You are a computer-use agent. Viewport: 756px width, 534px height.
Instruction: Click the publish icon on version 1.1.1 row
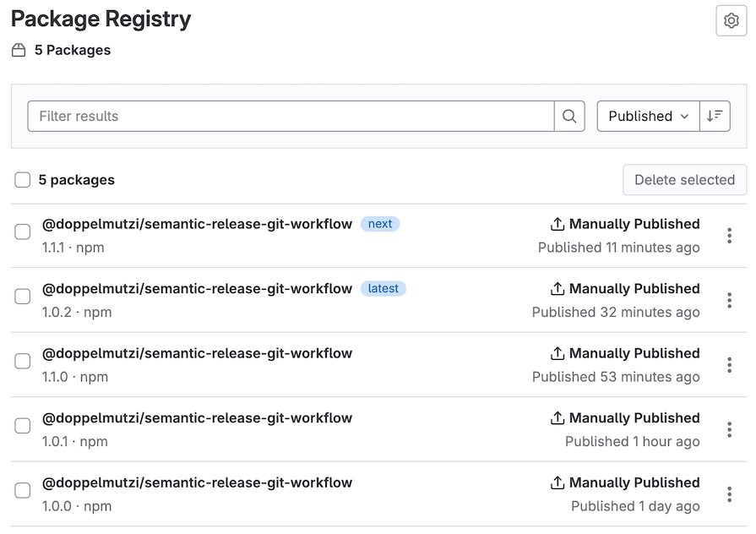557,224
